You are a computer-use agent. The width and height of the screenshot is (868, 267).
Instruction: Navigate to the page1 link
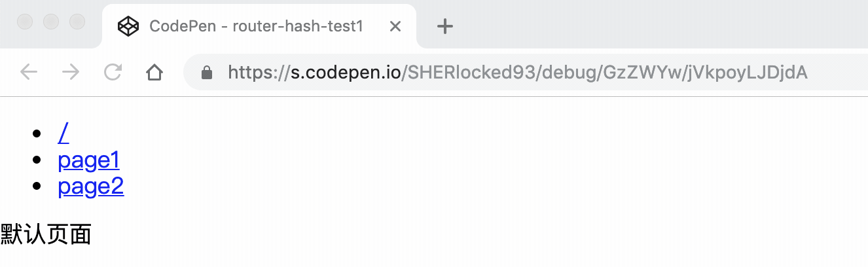coord(88,160)
